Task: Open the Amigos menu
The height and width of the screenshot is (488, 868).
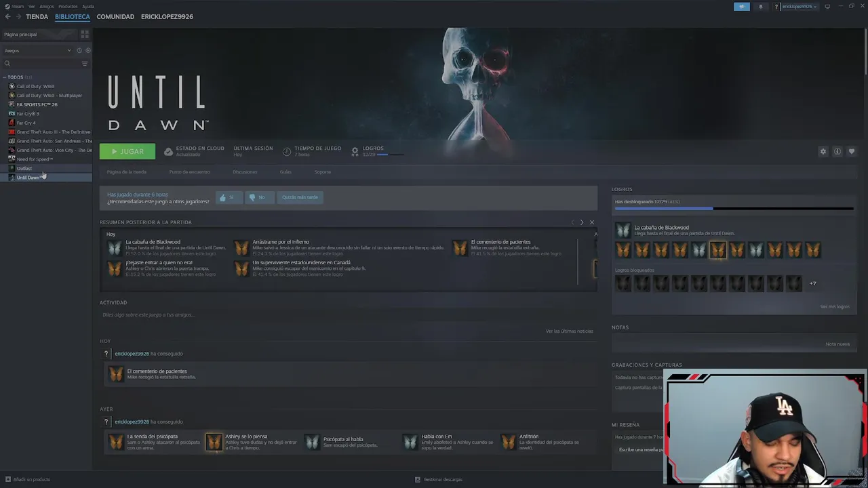Action: [x=47, y=6]
